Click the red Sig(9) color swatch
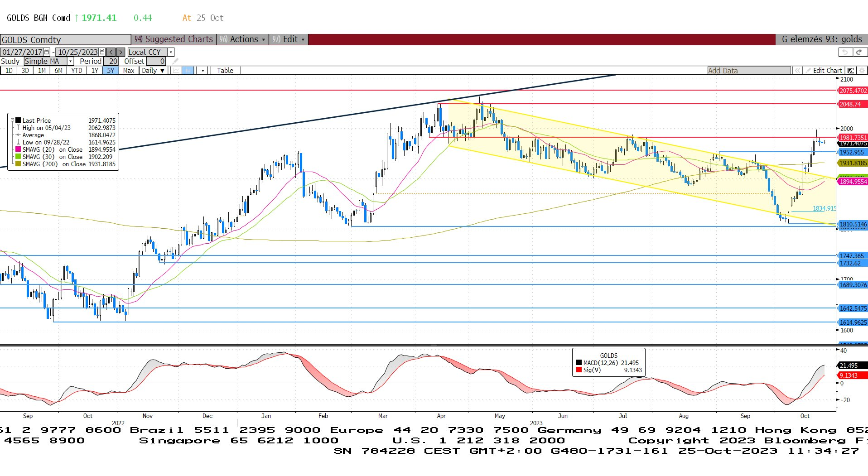 point(579,370)
